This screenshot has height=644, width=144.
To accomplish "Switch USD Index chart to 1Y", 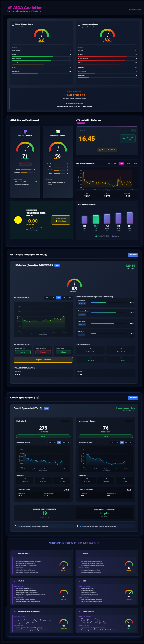I will (70, 298).
